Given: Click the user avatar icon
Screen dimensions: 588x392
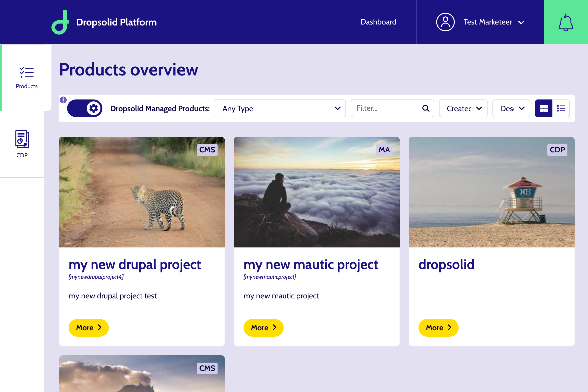Looking at the screenshot, I should point(445,22).
